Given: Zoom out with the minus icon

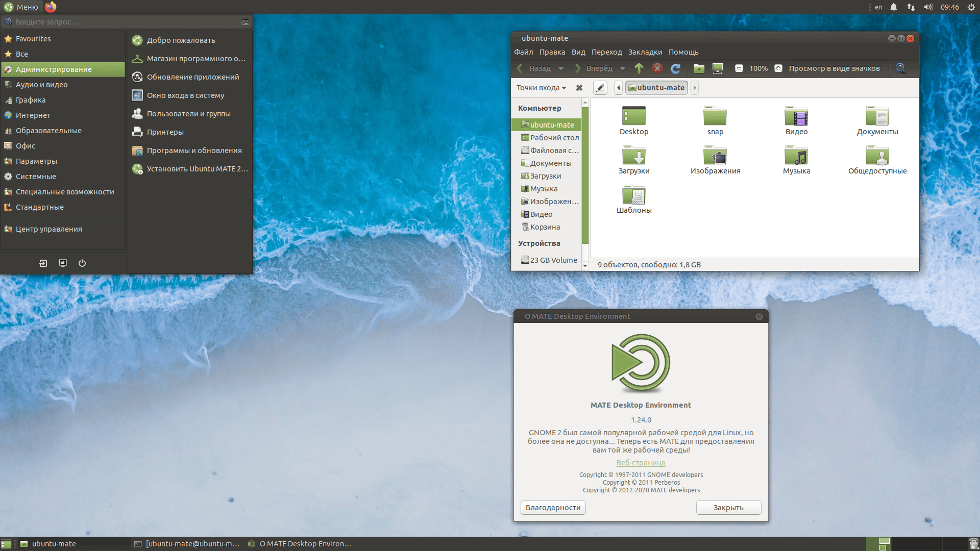Looking at the screenshot, I should [x=739, y=68].
